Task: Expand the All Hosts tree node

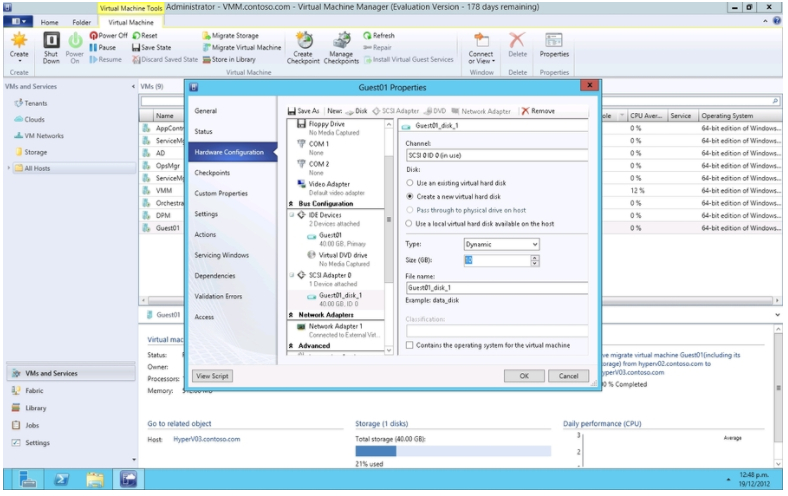Action: tap(9, 168)
